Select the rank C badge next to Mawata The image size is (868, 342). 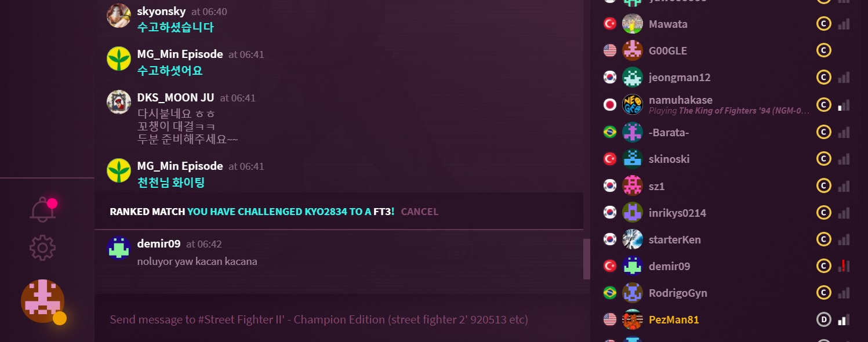pyautogui.click(x=823, y=24)
